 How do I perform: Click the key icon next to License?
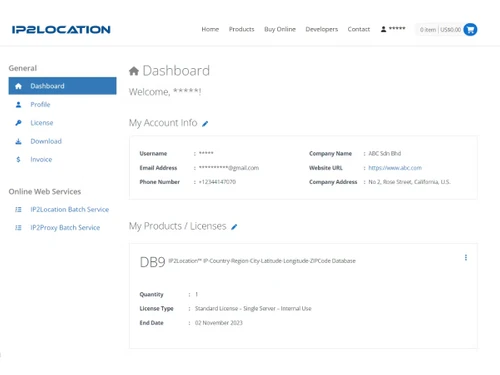[x=18, y=123]
